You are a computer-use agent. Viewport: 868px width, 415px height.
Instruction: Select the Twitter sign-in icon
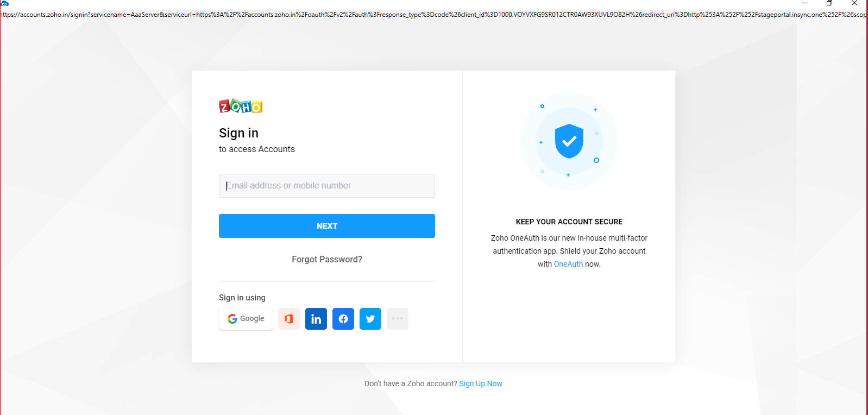pyautogui.click(x=370, y=319)
